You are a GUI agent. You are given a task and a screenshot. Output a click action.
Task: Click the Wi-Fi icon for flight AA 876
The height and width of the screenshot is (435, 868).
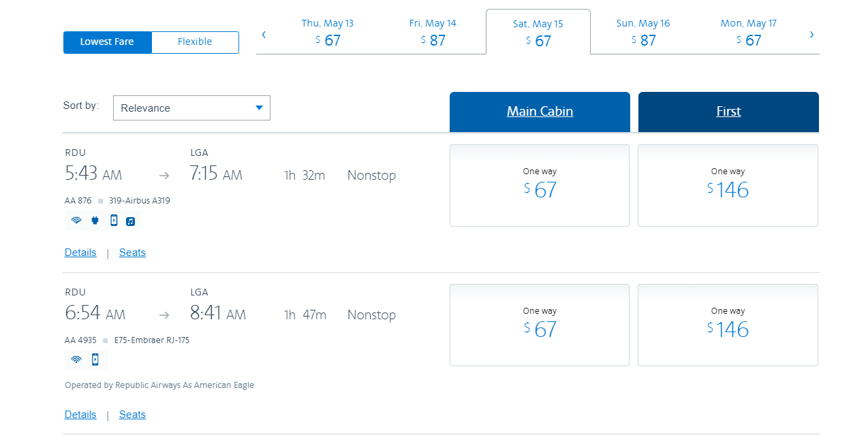[76, 221]
